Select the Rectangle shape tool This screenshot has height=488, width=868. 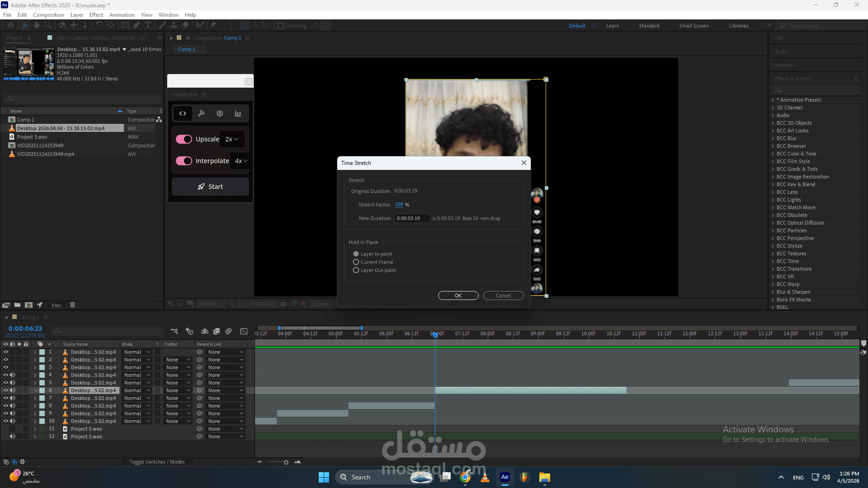pos(125,26)
